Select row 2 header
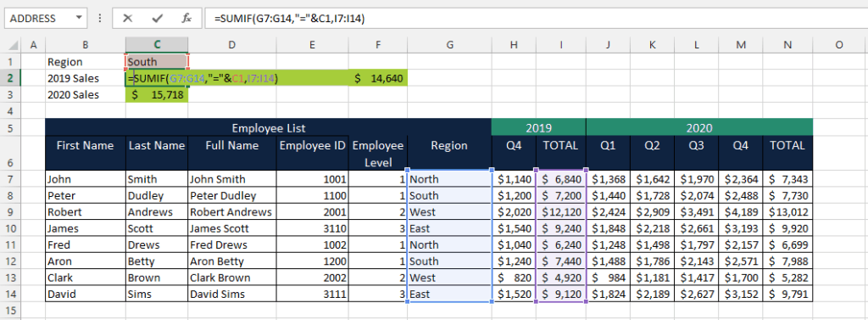This screenshot has height=320, width=868. (x=10, y=78)
